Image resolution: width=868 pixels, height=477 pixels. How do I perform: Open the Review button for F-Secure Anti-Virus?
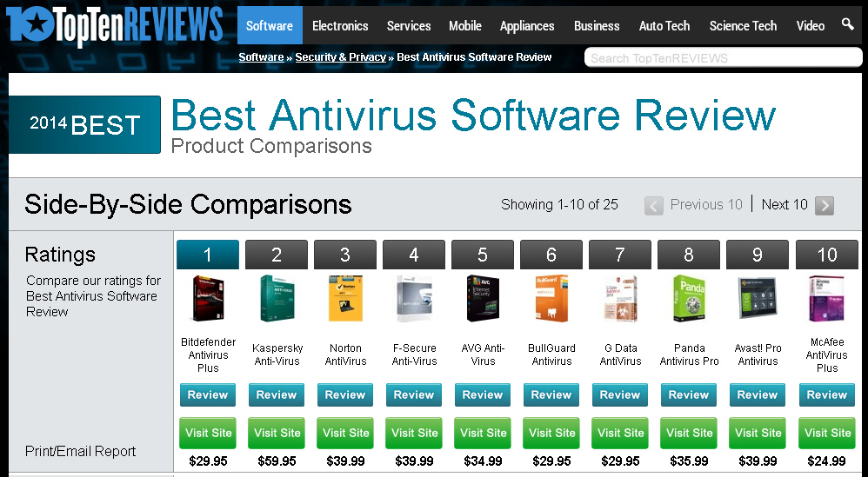click(x=414, y=394)
